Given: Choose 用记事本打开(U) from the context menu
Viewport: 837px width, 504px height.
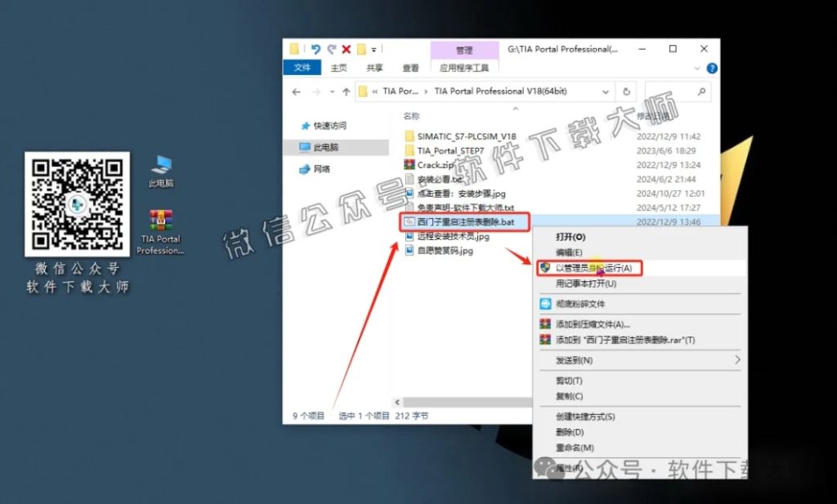Looking at the screenshot, I should [583, 283].
